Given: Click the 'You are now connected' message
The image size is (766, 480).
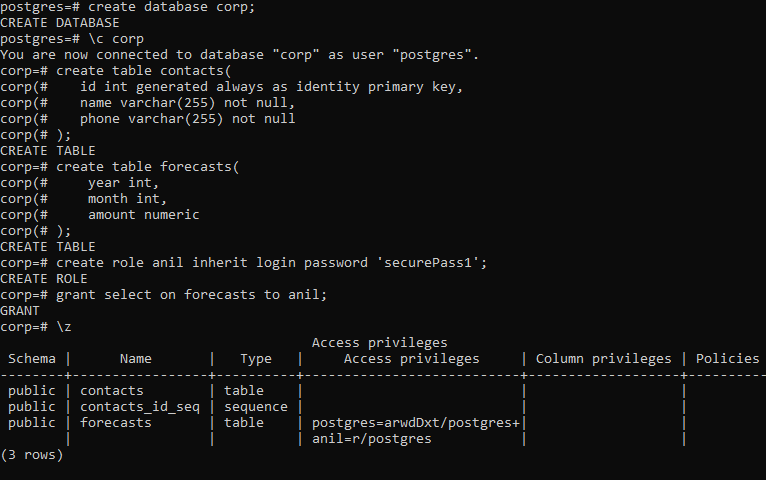Looking at the screenshot, I should click(239, 55).
